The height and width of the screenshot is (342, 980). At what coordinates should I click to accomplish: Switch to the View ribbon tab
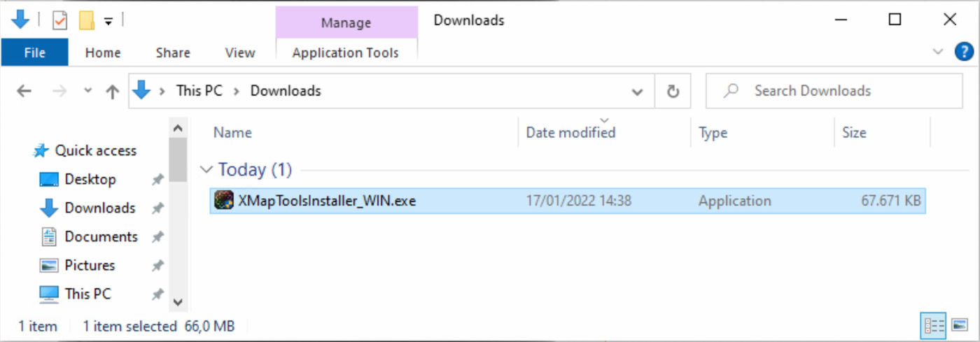pos(240,52)
